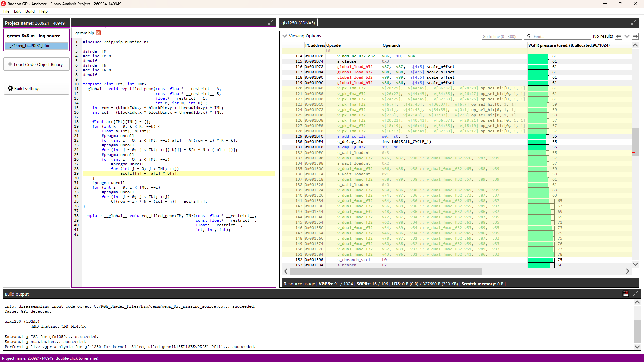
Task: Click the L2 branch target label
Action: [x=384, y=265]
